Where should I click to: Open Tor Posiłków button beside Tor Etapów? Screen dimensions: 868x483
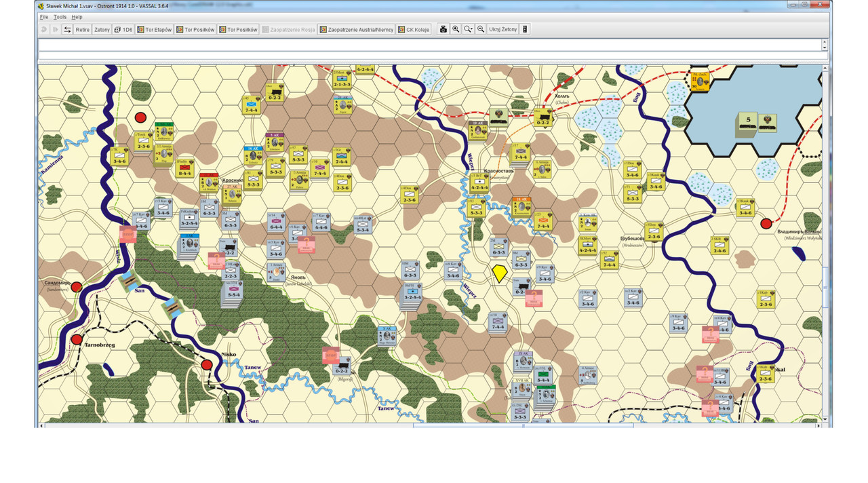point(195,30)
